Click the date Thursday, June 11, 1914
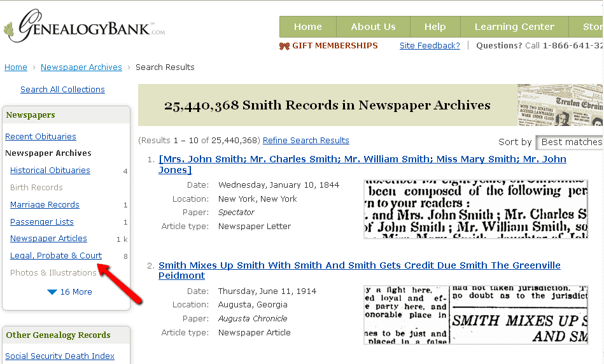 (267, 291)
